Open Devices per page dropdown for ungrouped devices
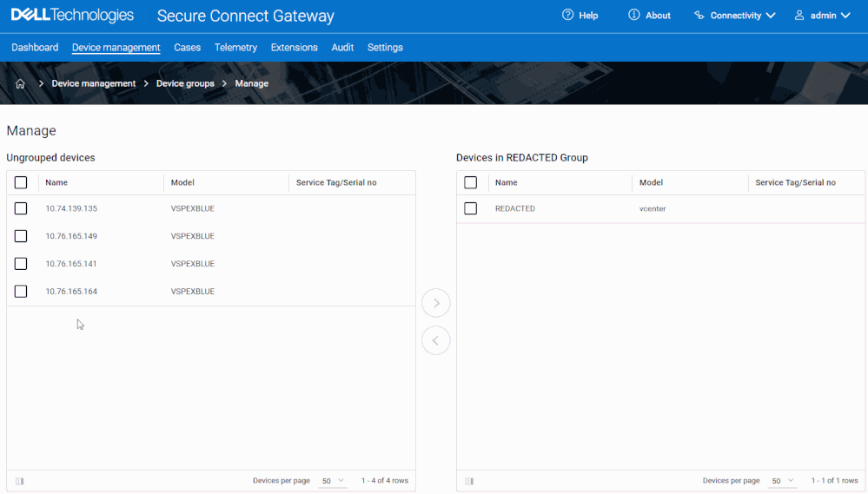Screen dimensions: 868x494 (x=333, y=481)
